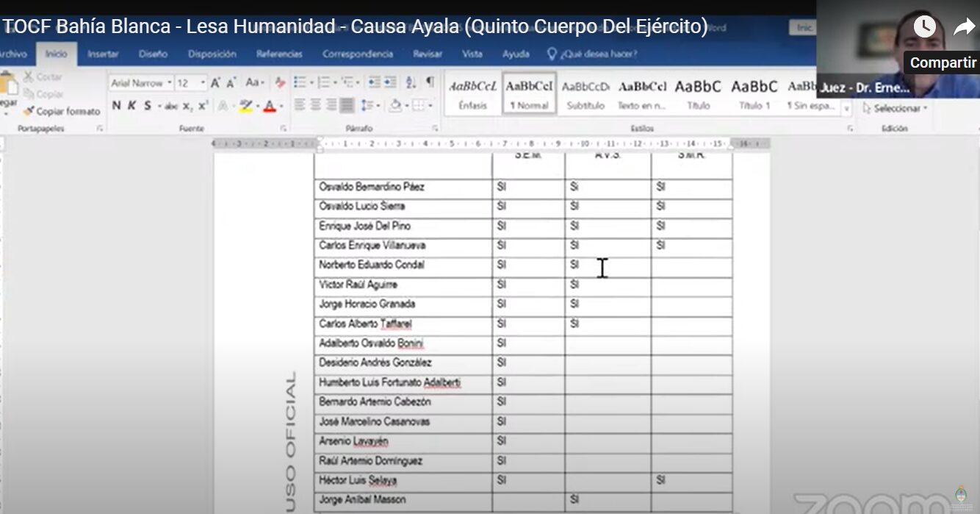Open the Aa change case dropdown
980x514 pixels.
point(255,83)
